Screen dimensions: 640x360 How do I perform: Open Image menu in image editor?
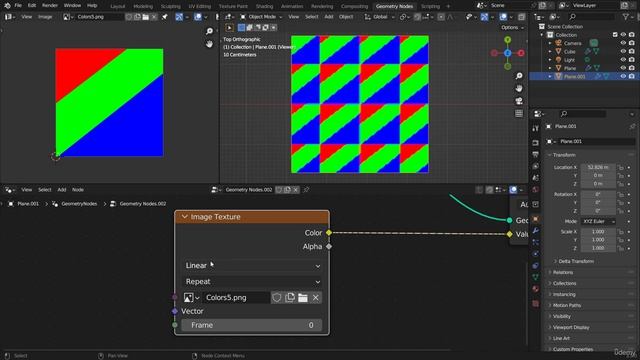click(45, 17)
